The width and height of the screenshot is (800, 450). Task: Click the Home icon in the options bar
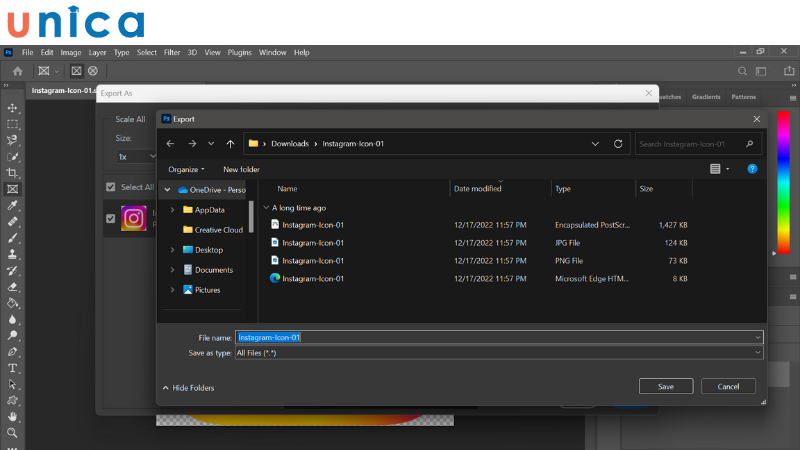tap(17, 71)
